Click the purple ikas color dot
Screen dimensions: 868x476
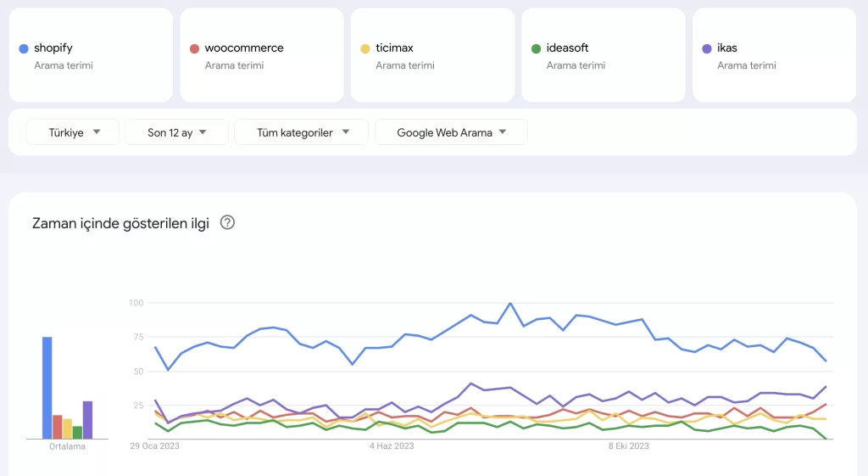pyautogui.click(x=707, y=48)
